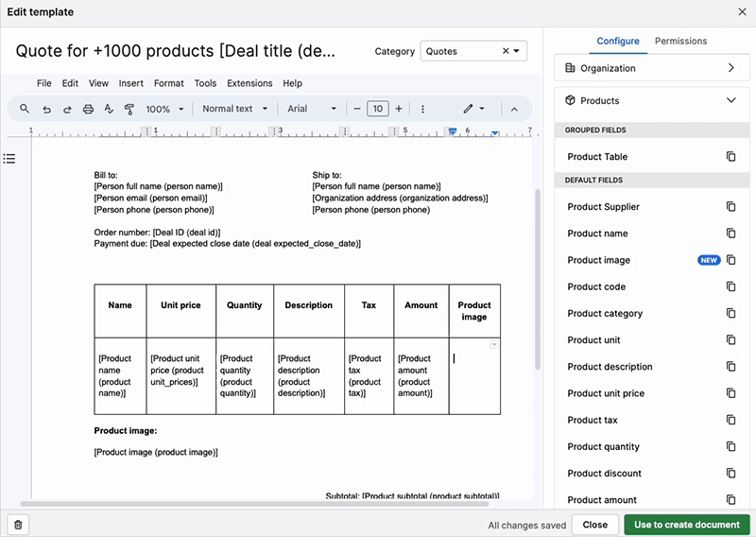Print the document using the printer icon
This screenshot has width=756, height=537.
pyautogui.click(x=88, y=109)
